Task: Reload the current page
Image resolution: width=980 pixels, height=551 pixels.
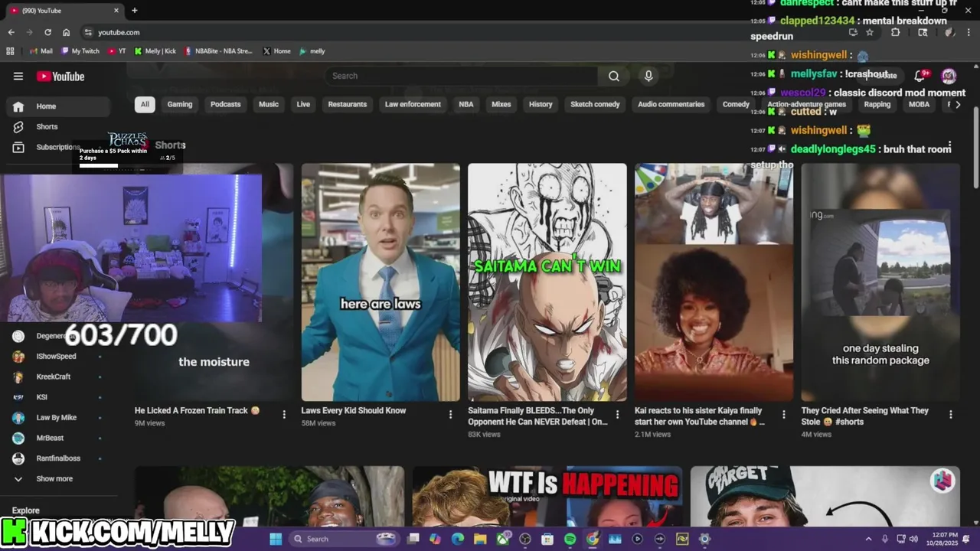Action: coord(47,32)
